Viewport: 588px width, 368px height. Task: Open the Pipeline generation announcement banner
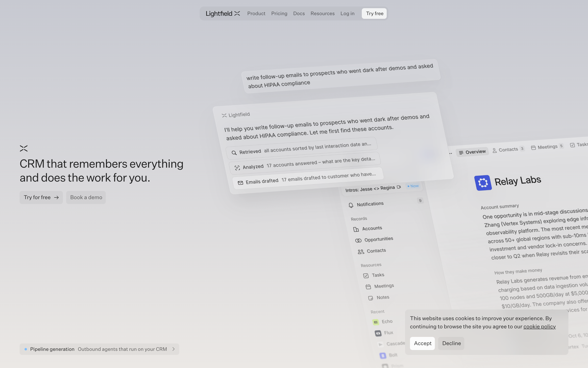(99, 349)
